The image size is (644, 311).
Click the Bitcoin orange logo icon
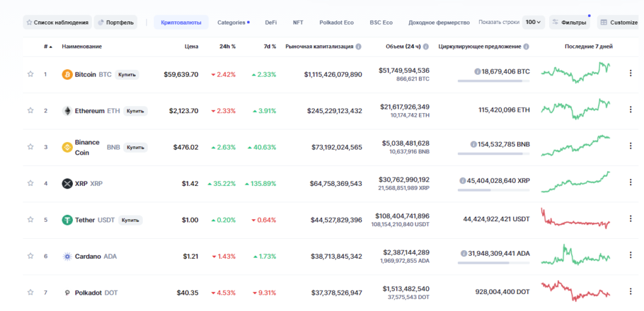(67, 74)
